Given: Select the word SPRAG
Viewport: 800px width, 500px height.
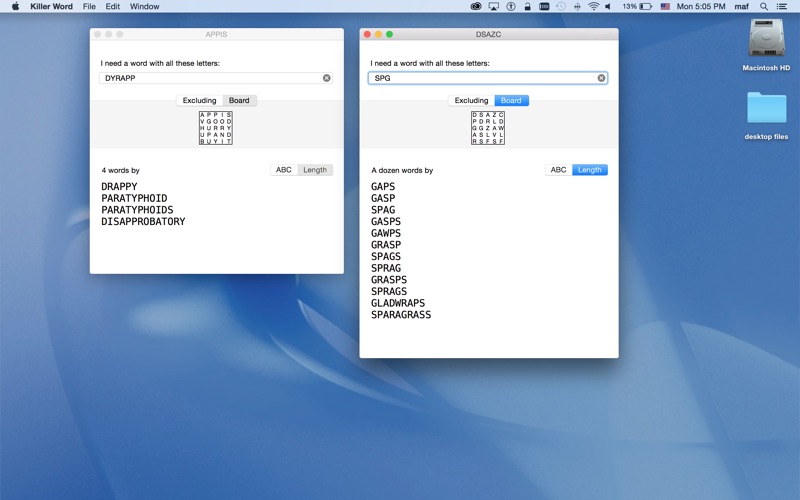Looking at the screenshot, I should [x=386, y=268].
